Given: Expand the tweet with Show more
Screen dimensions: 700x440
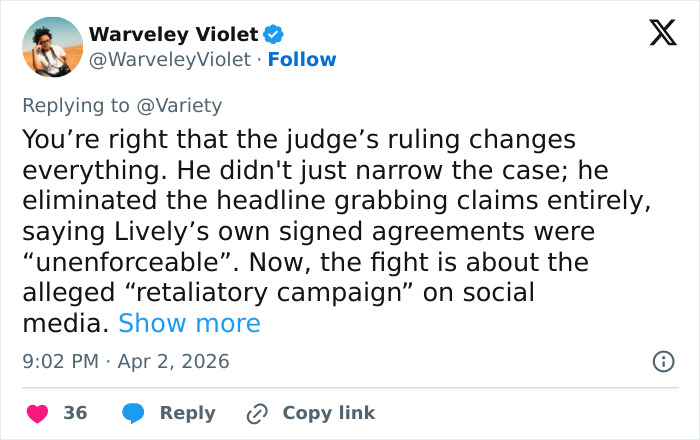Looking at the screenshot, I should click(189, 324).
